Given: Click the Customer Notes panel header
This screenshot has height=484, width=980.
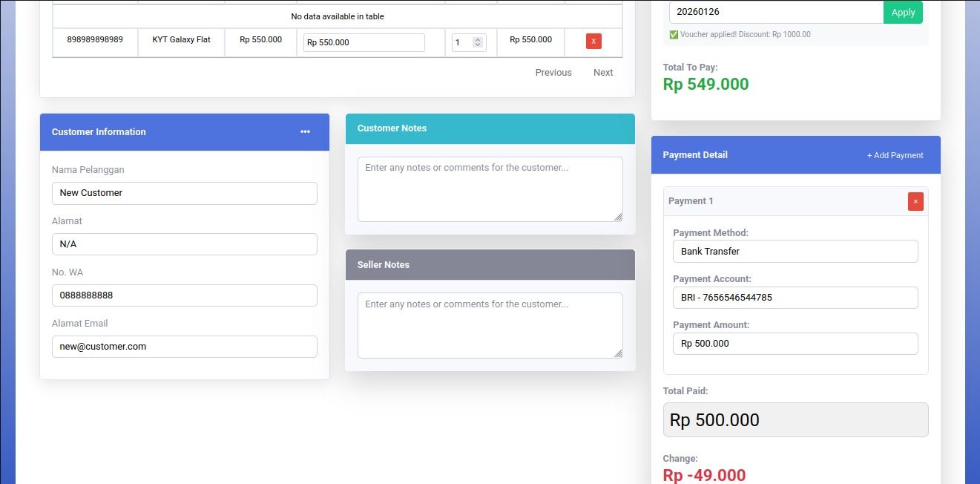Looking at the screenshot, I should click(490, 128).
